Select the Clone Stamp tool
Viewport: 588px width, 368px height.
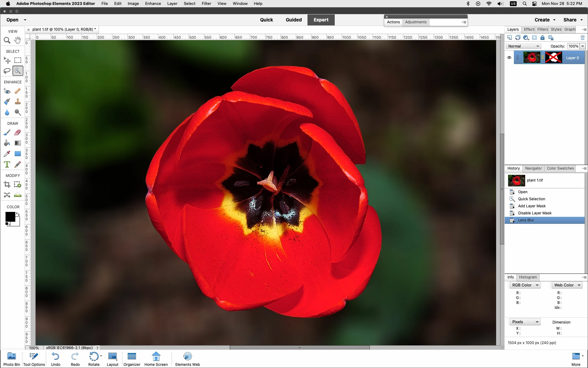[x=18, y=102]
